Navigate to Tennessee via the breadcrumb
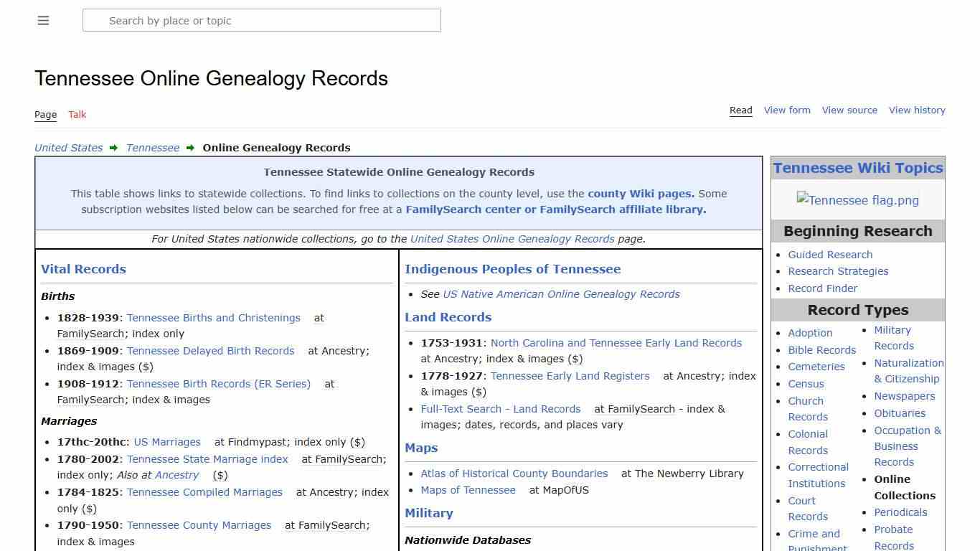Viewport: 980px width, 551px height. (152, 148)
